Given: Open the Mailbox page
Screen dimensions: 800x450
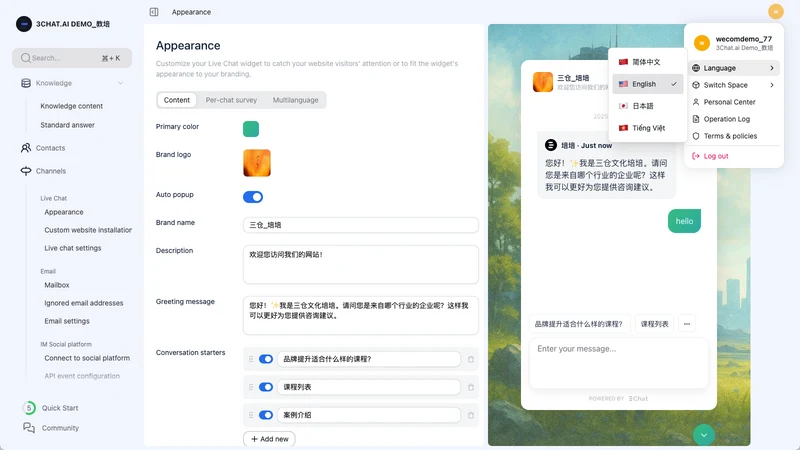Looking at the screenshot, I should [x=57, y=285].
